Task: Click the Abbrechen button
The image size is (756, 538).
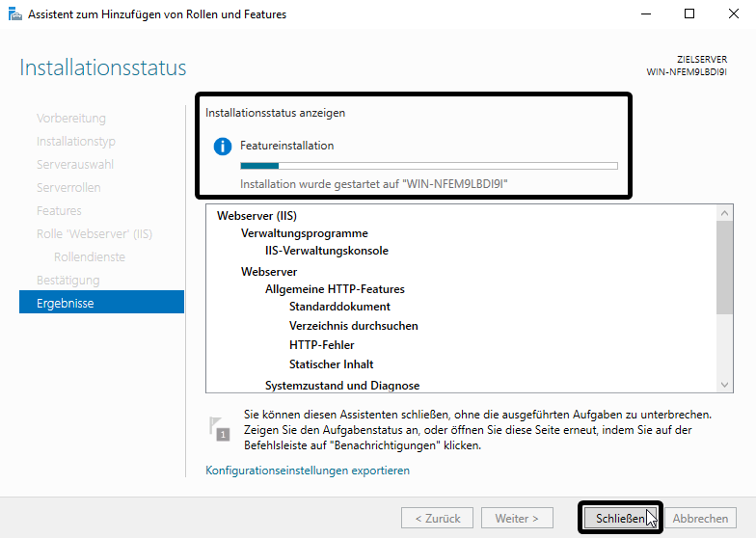Action: tap(700, 519)
